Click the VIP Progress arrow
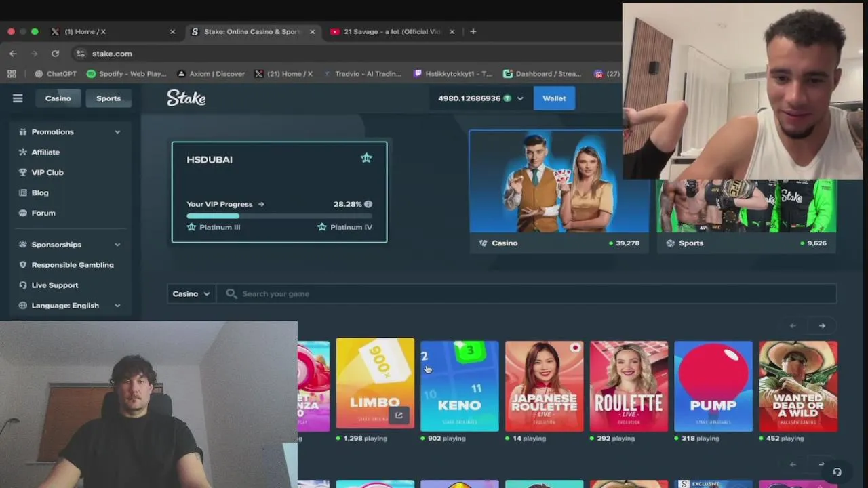Image resolution: width=868 pixels, height=488 pixels. click(261, 204)
